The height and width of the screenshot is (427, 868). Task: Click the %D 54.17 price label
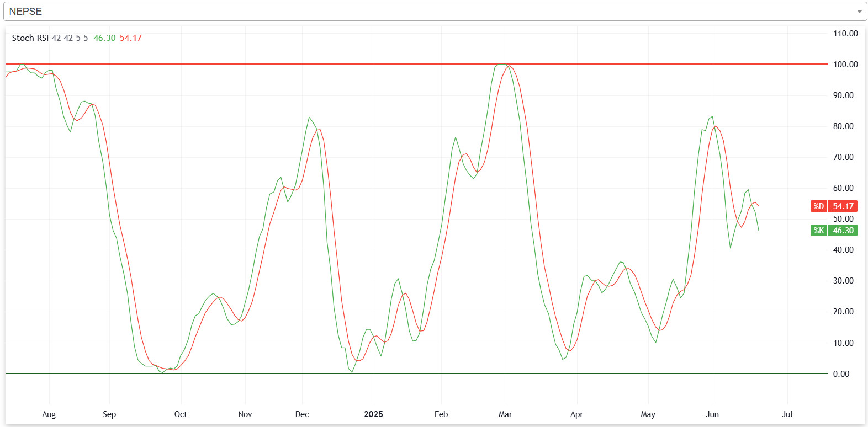pyautogui.click(x=834, y=206)
